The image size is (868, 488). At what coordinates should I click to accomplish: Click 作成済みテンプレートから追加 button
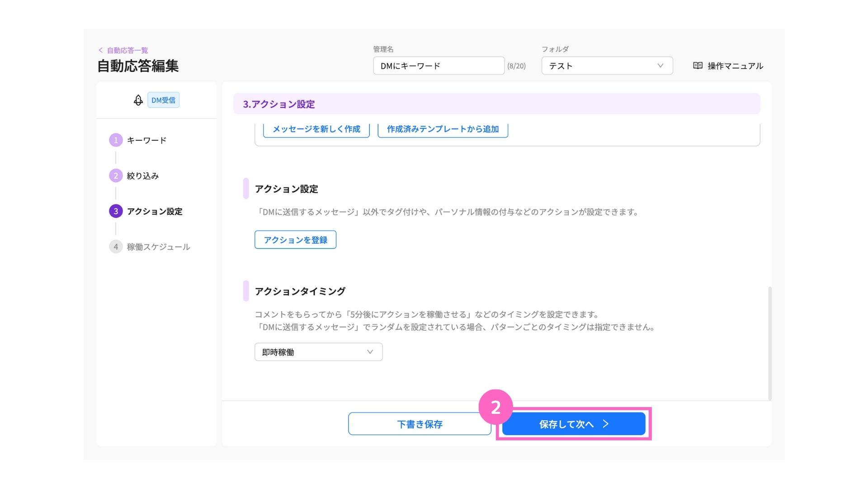(443, 129)
